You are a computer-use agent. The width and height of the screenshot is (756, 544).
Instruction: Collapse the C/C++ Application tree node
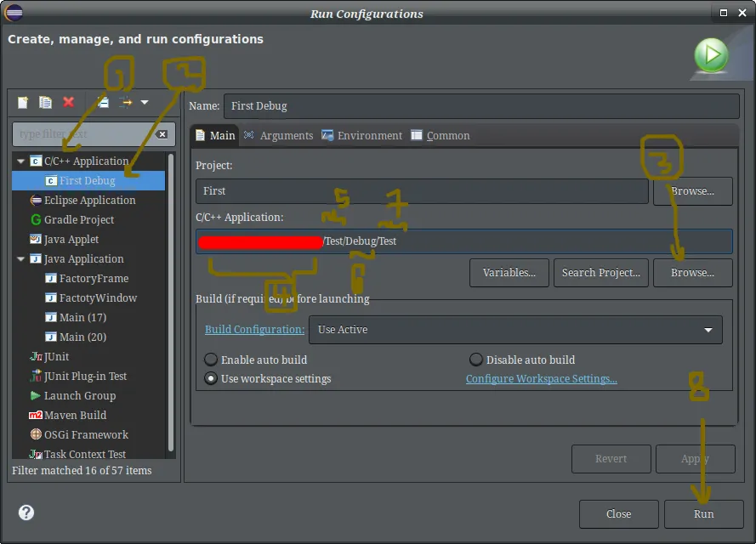tap(20, 161)
